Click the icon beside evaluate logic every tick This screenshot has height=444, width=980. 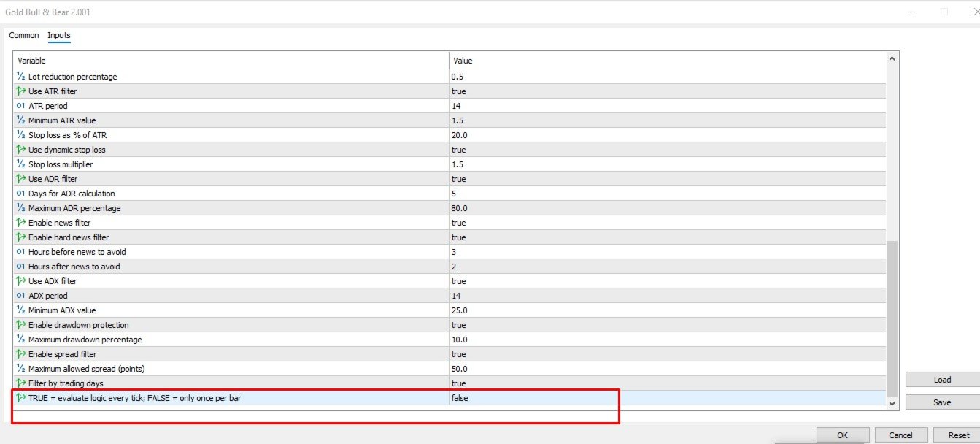pos(20,398)
